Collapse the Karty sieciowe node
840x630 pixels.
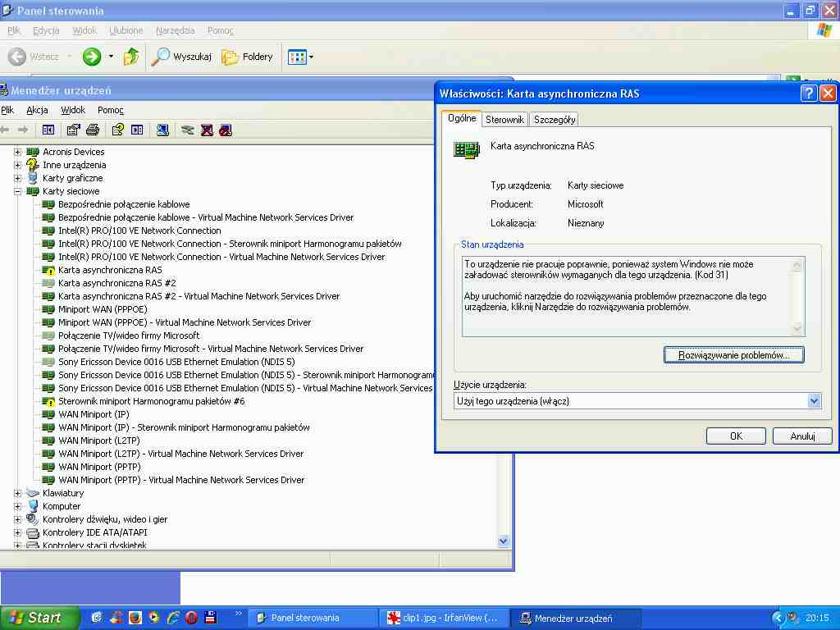click(x=18, y=191)
